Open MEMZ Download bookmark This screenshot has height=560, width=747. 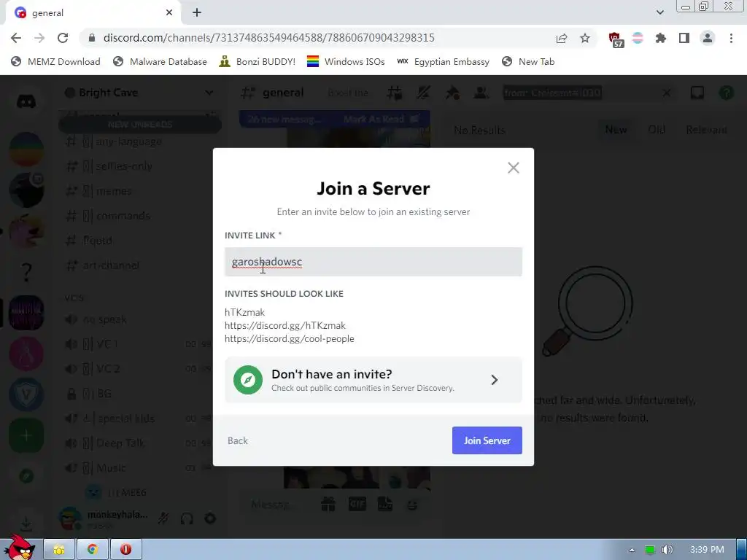click(x=55, y=61)
